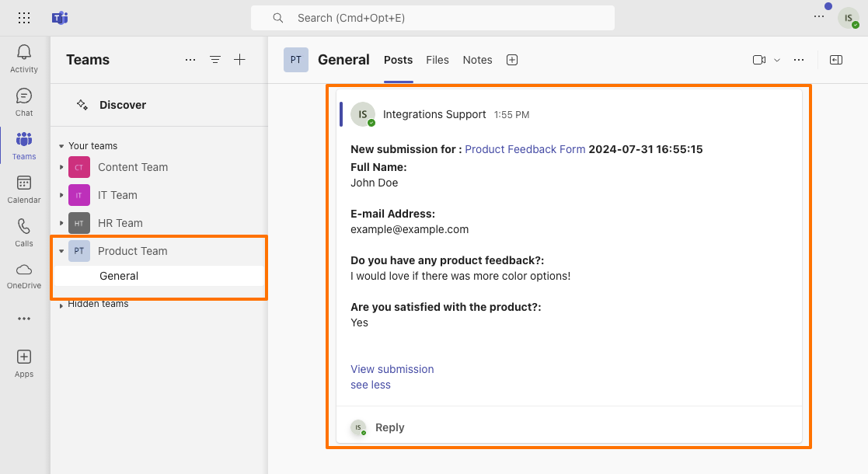Open the channel info pane icon

836,60
